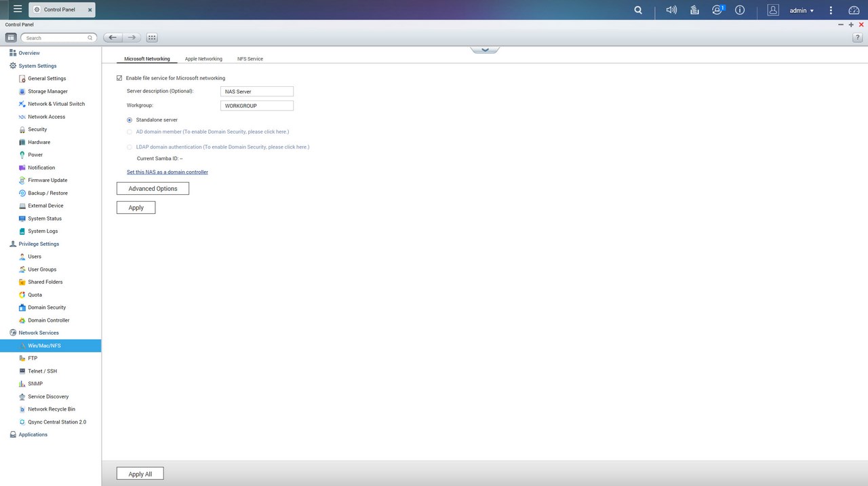Switch to Microsoft Networking tab
This screenshot has height=486, width=868.
(147, 59)
